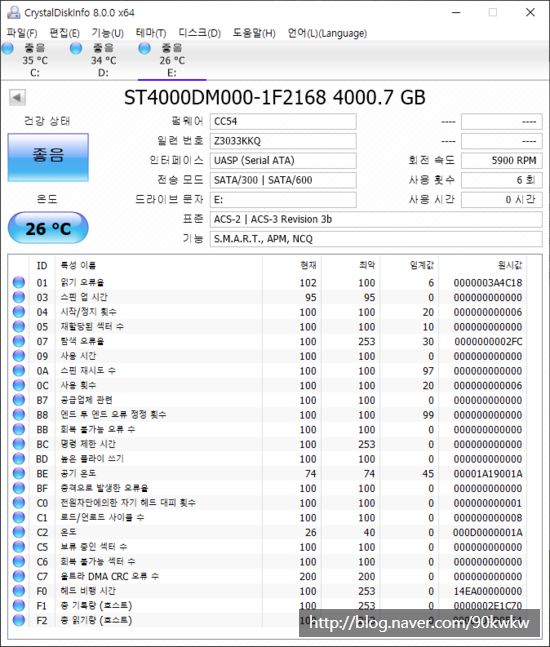Screen dimensions: 550x647
Task: Click the status orb for attribute BF
Action: 19,488
